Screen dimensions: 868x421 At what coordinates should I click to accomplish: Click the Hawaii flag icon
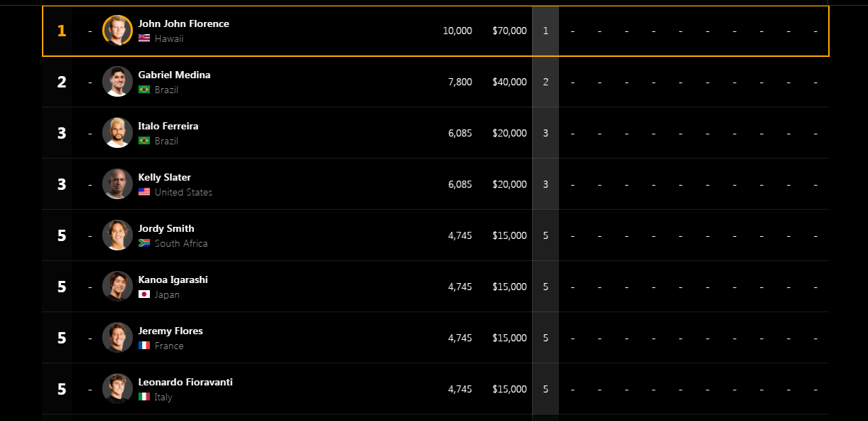pos(144,38)
